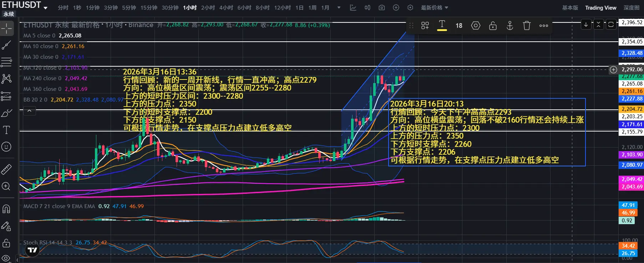Screen dimensions: 644x263
Task: Click the BB 20 2 Bollinger legend
Action: point(73,100)
